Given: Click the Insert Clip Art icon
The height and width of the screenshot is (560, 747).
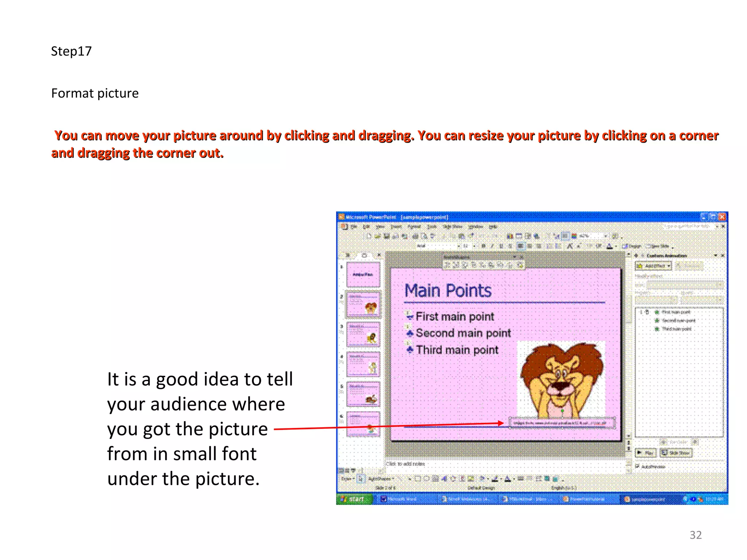Looking at the screenshot, I should pos(462,479).
